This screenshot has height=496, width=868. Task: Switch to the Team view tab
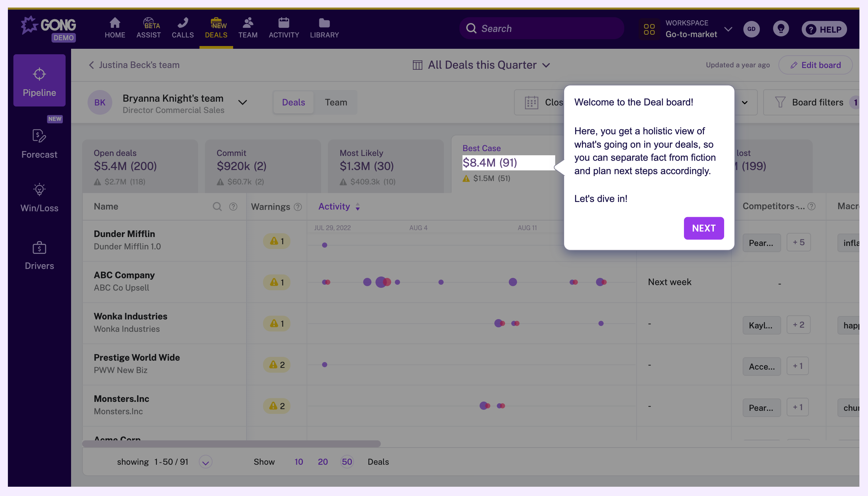(x=336, y=102)
